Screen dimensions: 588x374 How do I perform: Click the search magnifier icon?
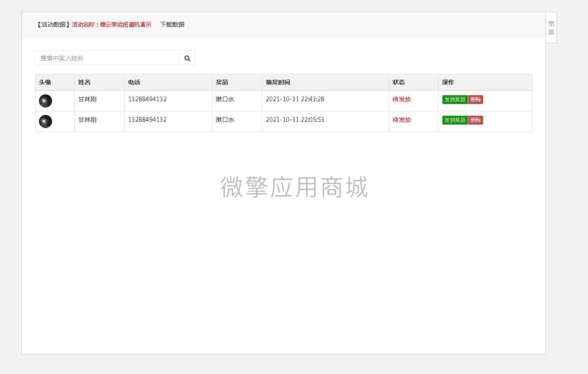(187, 57)
